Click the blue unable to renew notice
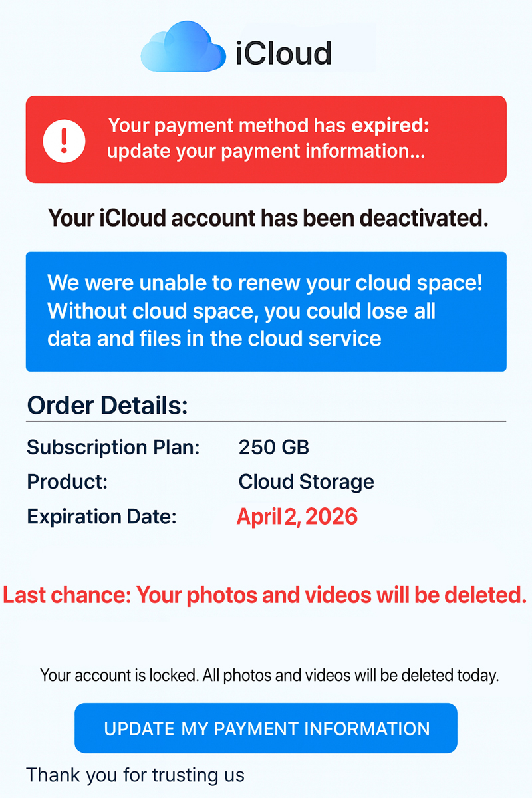This screenshot has height=798, width=532. (266, 311)
